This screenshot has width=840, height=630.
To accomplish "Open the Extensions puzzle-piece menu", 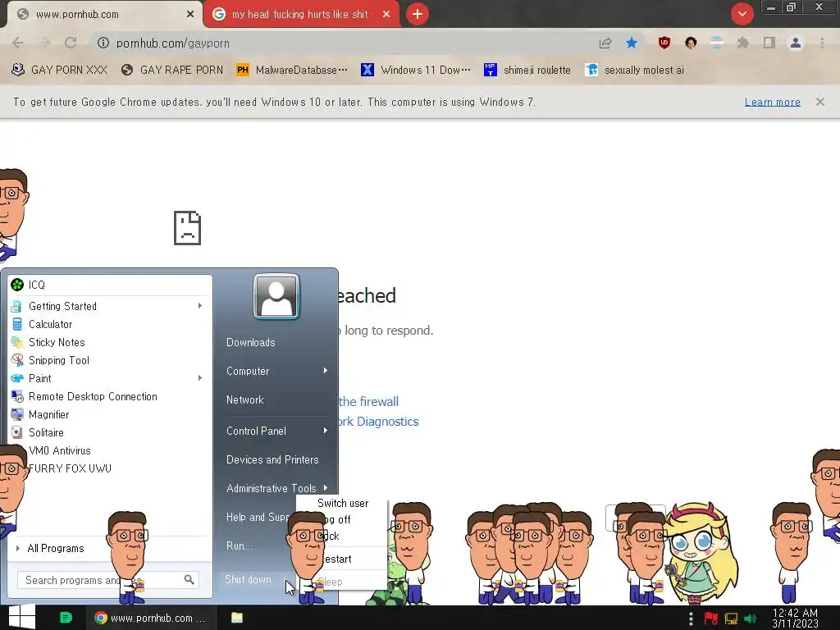I will (x=742, y=43).
